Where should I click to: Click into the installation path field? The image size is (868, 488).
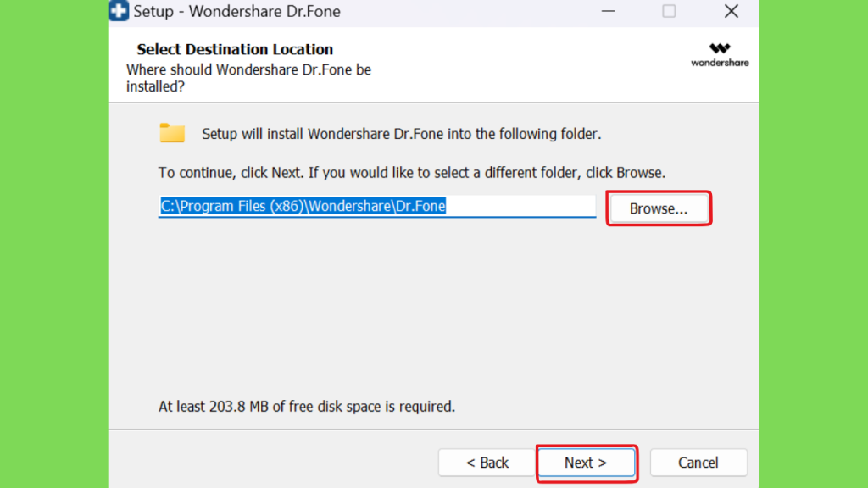pyautogui.click(x=377, y=207)
